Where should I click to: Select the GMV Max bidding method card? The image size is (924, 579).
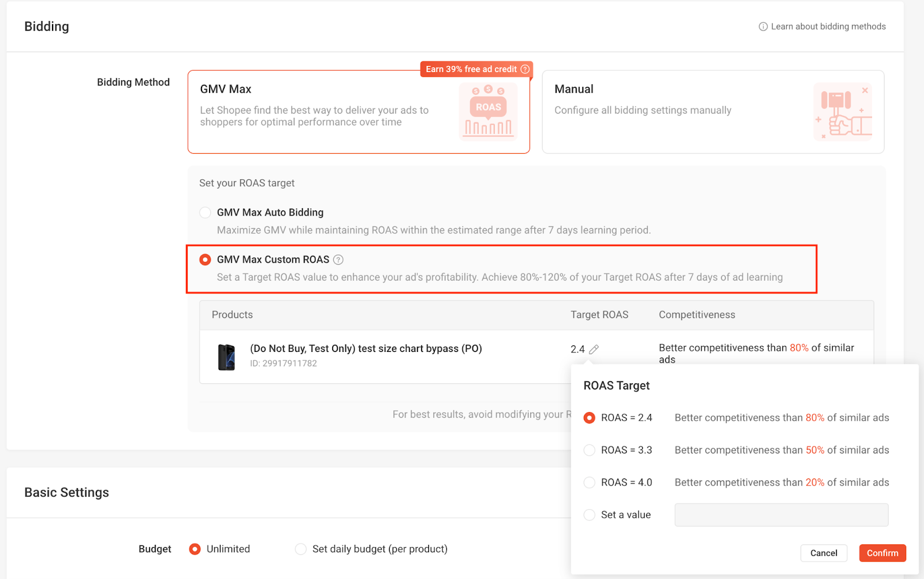pyautogui.click(x=359, y=112)
